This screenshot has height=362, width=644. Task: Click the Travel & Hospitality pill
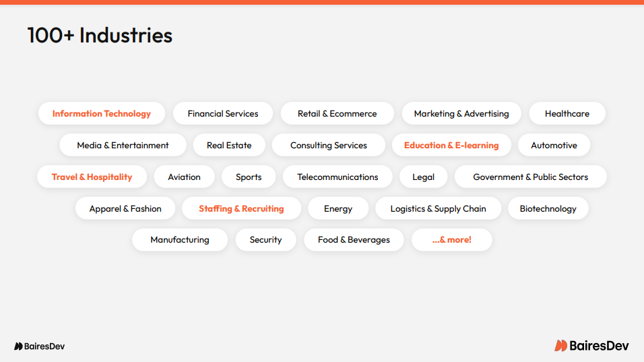[92, 177]
